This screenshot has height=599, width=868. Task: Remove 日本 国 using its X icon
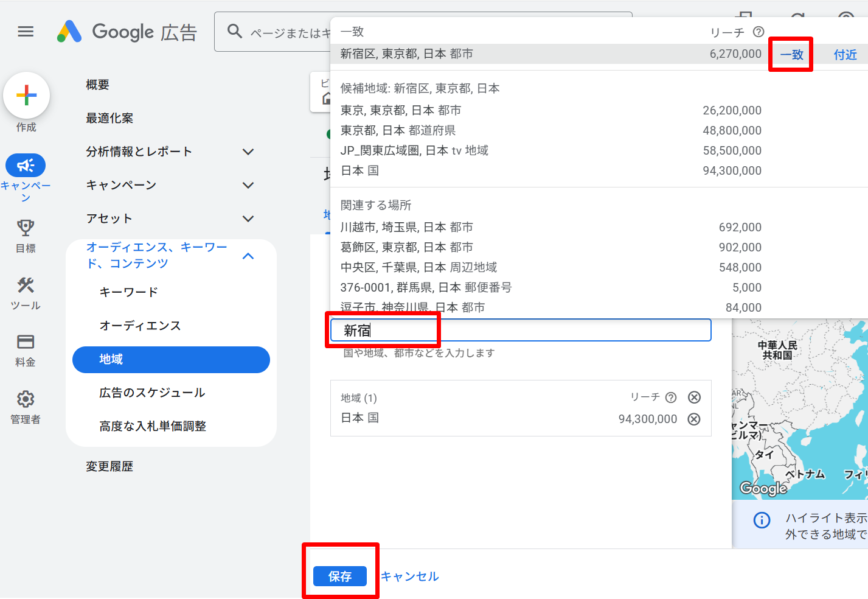click(694, 419)
